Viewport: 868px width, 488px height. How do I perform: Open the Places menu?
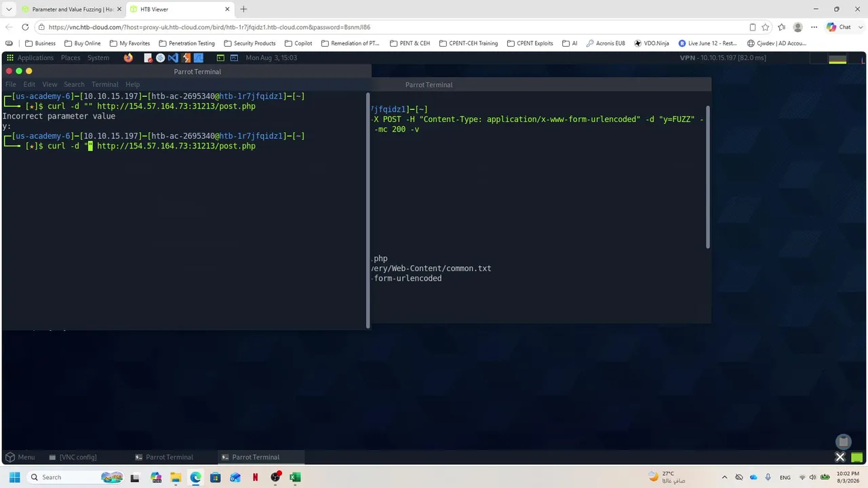point(71,58)
